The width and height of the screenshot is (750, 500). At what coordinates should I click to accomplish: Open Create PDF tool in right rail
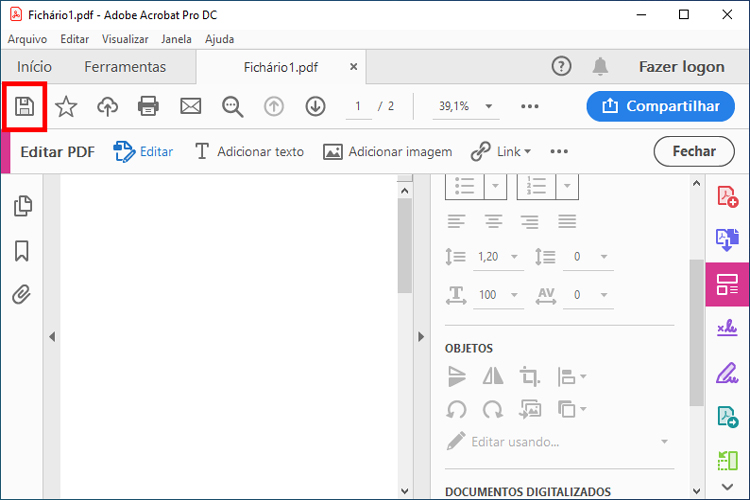[727, 197]
